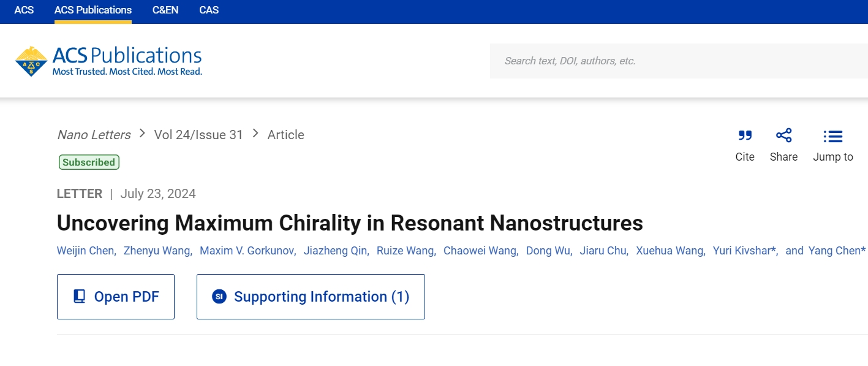Viewport: 868px width, 366px height.
Task: Open the Jump to list icon
Action: point(832,136)
